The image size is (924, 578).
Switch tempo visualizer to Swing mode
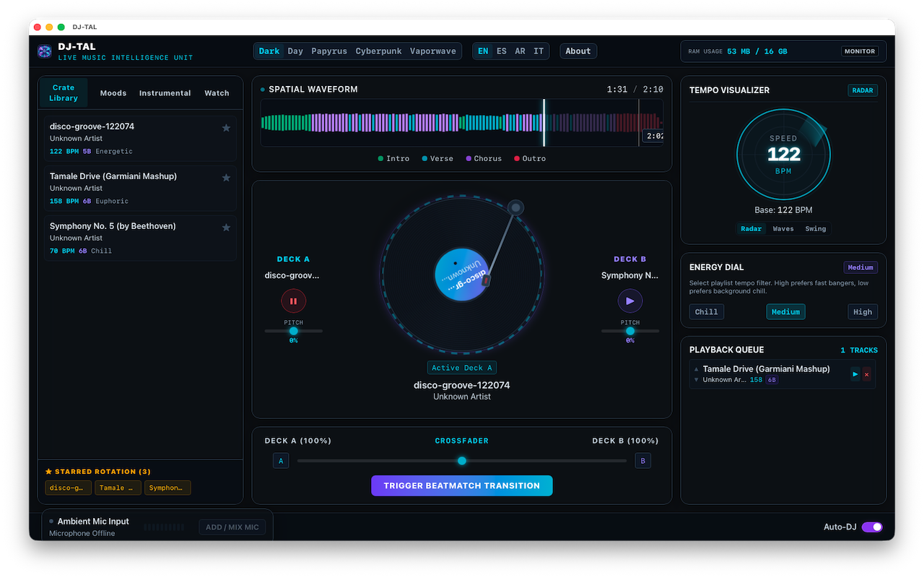click(x=816, y=228)
